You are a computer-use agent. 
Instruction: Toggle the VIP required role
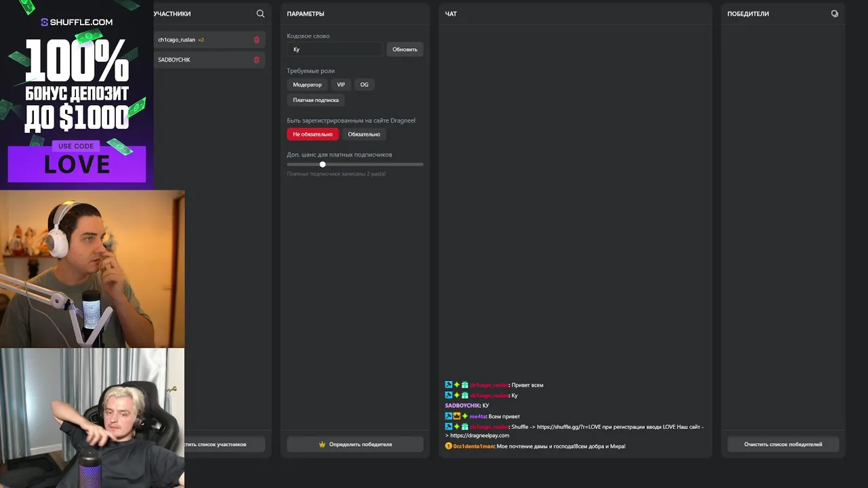[x=341, y=85]
